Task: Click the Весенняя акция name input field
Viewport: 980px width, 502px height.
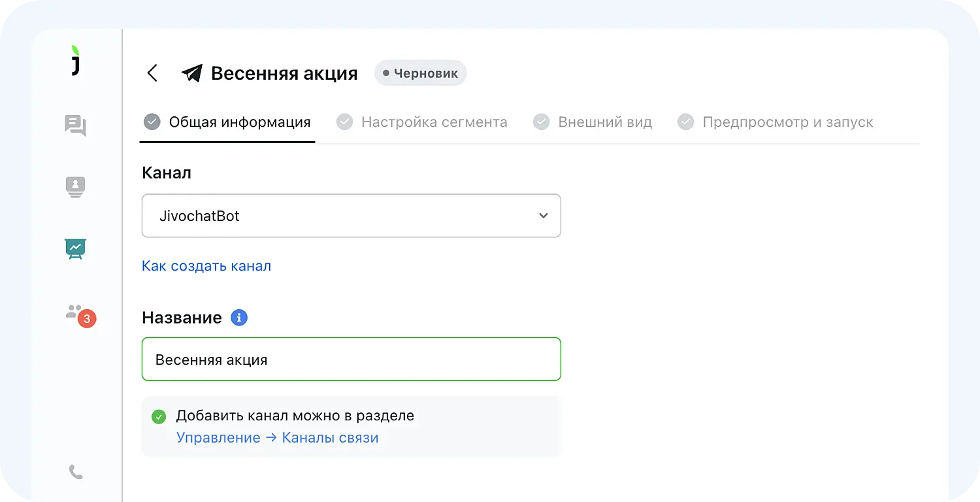Action: point(351,359)
